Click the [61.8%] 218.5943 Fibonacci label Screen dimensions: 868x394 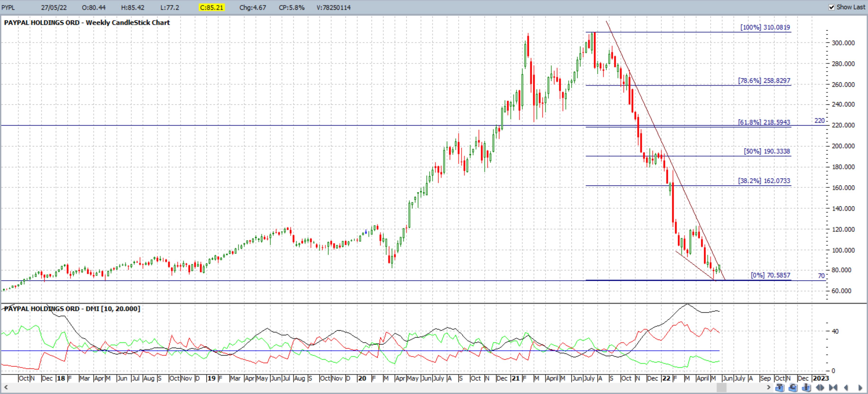[764, 122]
